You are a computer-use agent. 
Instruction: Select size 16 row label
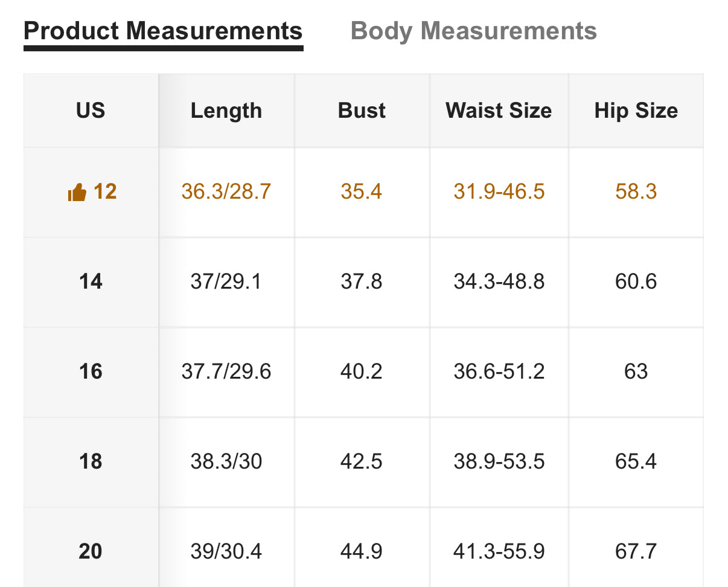tap(91, 371)
